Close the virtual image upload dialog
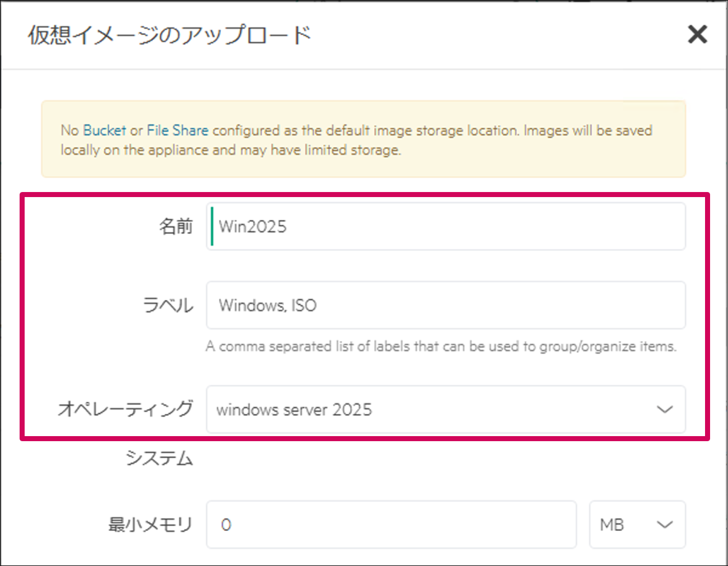Screen dimensions: 728x566 [698, 35]
